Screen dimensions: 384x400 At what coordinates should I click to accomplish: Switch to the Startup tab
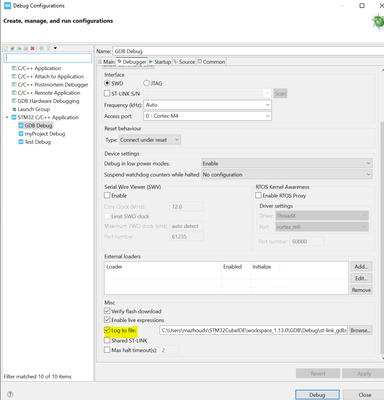[x=160, y=62]
